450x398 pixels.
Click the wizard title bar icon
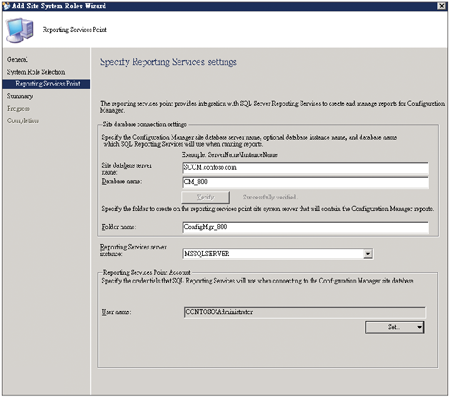(6, 6)
